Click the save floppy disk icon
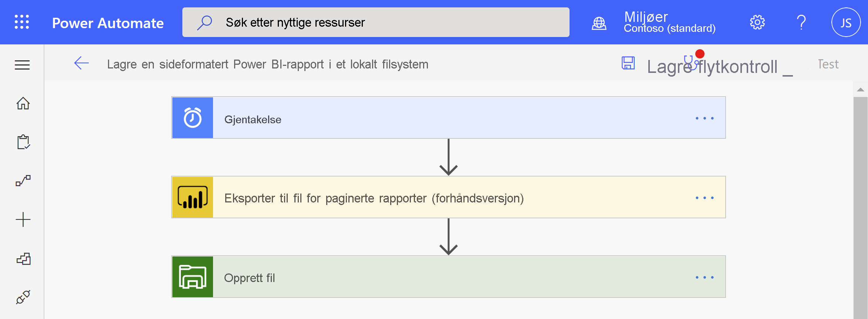868x319 pixels. click(628, 63)
